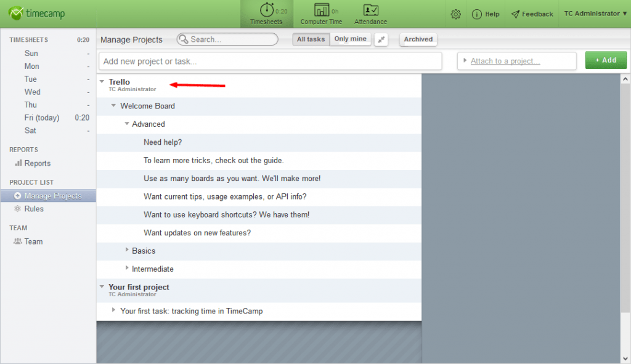Select the Trello project name
The width and height of the screenshot is (631, 364).
pyautogui.click(x=119, y=82)
